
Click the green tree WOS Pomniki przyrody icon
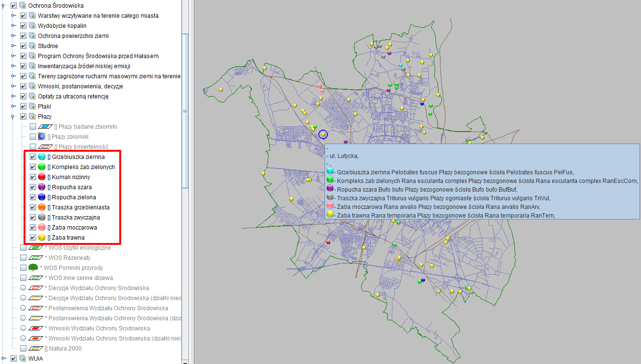pyautogui.click(x=33, y=267)
